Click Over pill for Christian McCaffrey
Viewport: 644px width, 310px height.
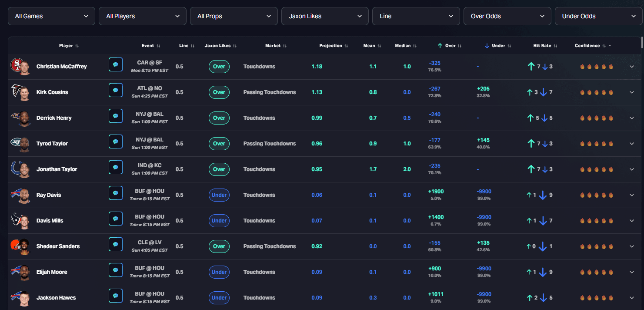(219, 67)
